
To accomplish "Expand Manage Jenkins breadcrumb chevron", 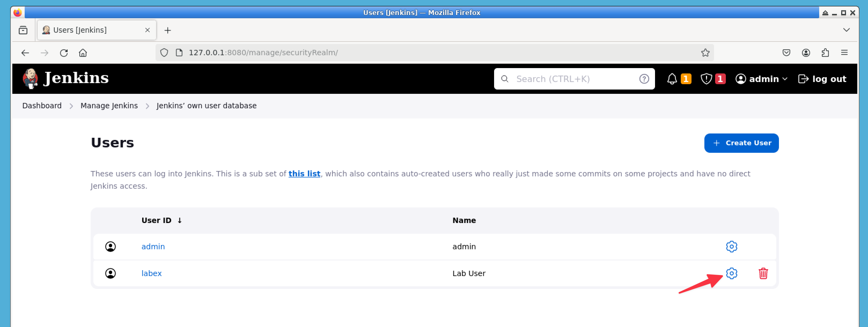I will click(x=147, y=106).
